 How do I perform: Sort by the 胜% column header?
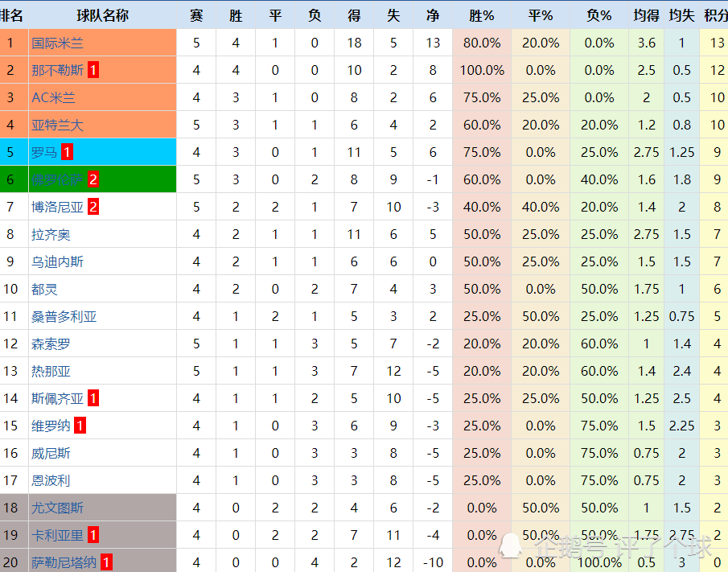coord(482,16)
